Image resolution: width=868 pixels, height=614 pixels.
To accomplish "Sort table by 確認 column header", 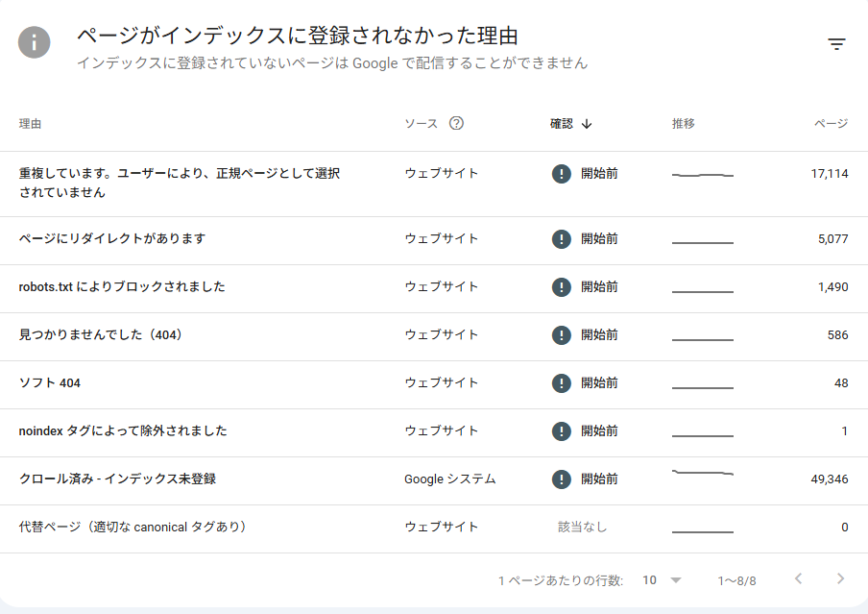I will click(562, 124).
